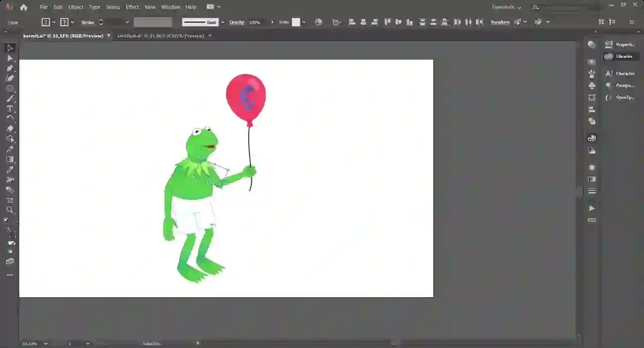Close the kermit.ai document tab
Image resolution: width=644 pixels, height=348 pixels.
109,36
